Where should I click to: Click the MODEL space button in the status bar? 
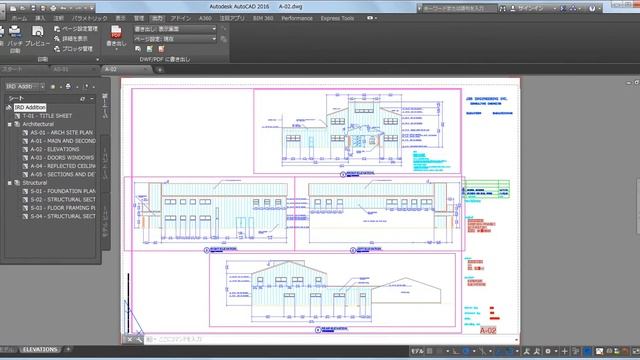pos(417,351)
